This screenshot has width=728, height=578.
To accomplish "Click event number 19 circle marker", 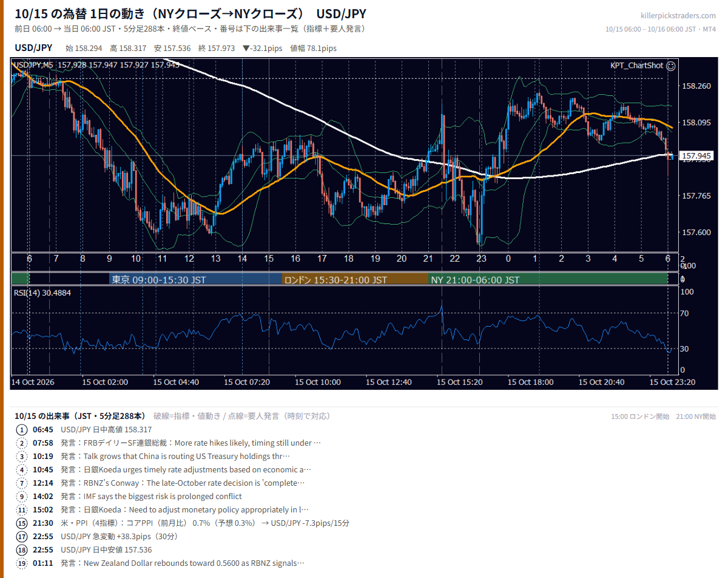I will pyautogui.click(x=22, y=563).
